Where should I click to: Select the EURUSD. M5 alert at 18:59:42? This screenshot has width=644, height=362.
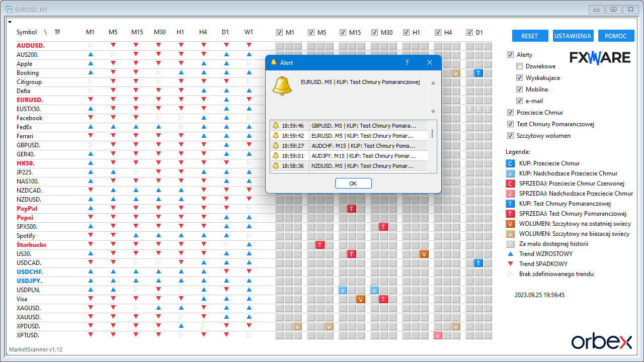[350, 136]
